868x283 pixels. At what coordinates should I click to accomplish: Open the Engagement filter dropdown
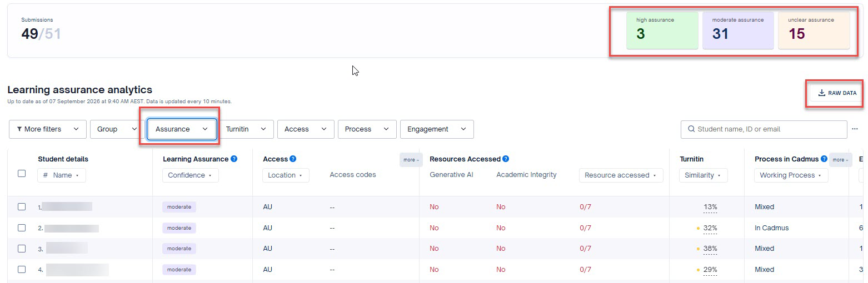(x=437, y=129)
